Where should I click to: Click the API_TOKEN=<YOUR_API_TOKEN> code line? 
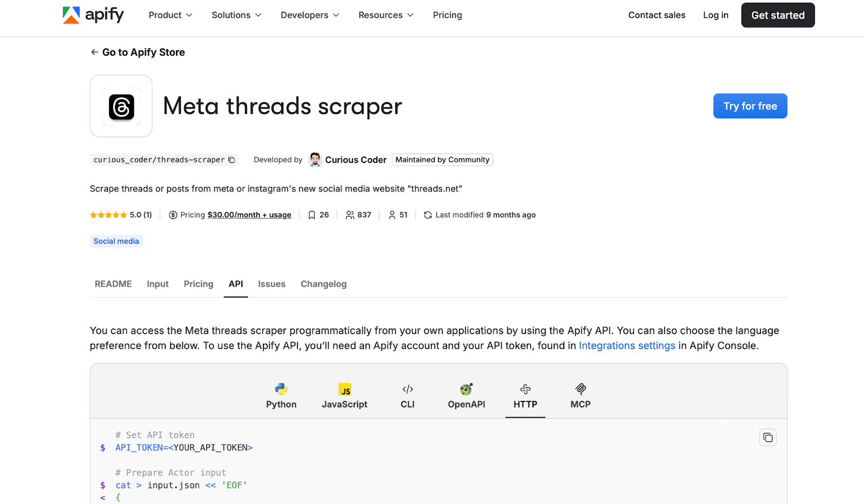[x=184, y=448]
